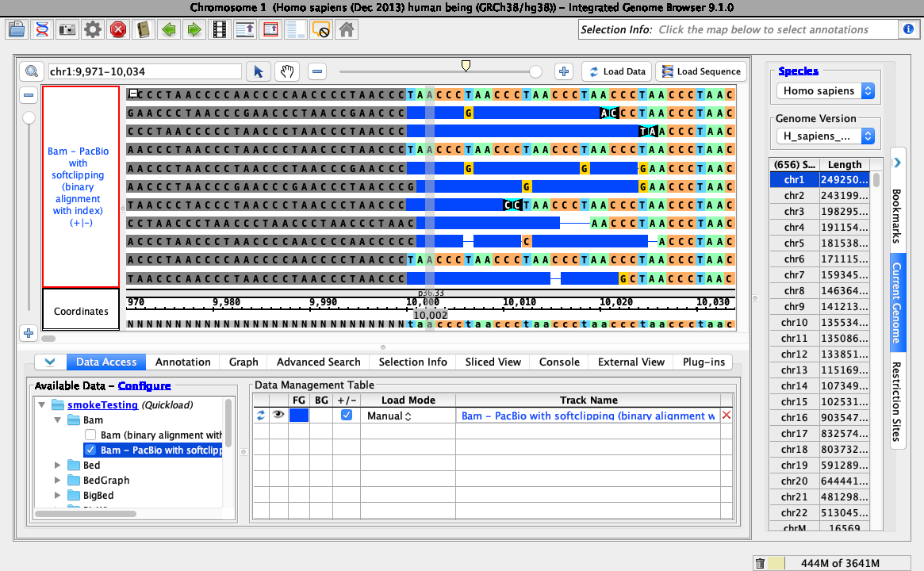Image resolution: width=924 pixels, height=571 pixels.
Task: Click the horizontal zoom slider knob
Action: tap(535, 71)
